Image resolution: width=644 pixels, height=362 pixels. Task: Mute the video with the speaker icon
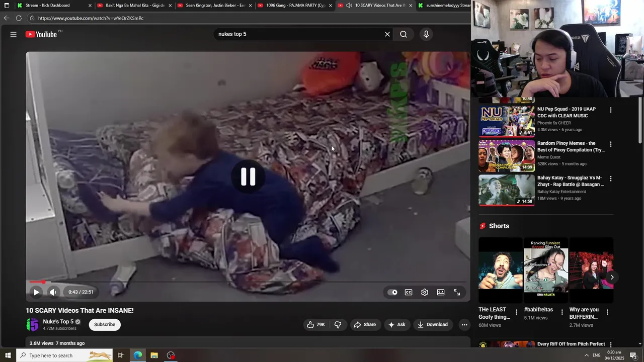pos(53,292)
